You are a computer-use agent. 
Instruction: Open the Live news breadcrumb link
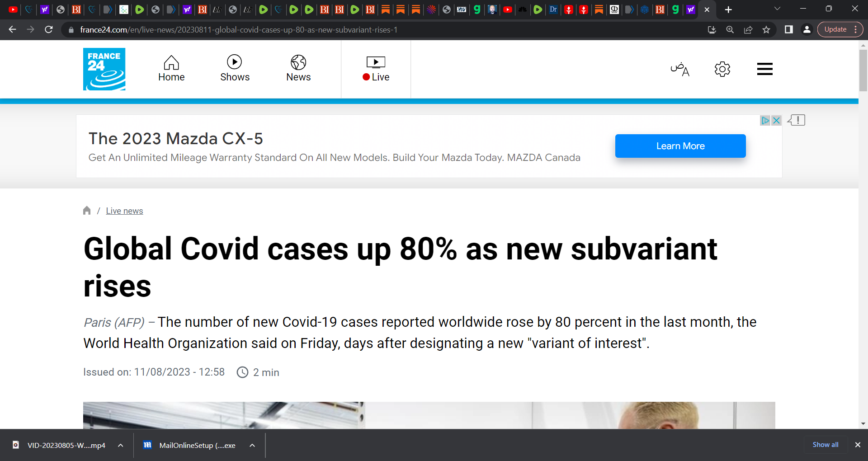point(124,211)
